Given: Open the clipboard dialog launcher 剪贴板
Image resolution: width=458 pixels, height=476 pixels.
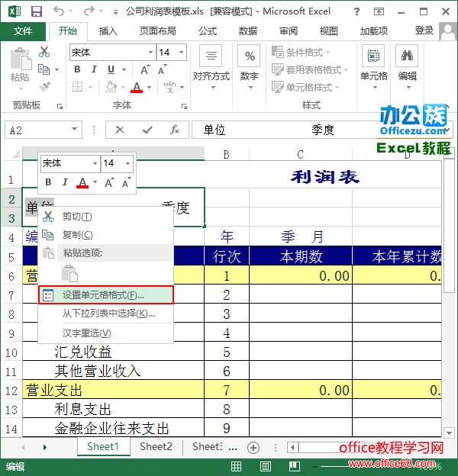Looking at the screenshot, I should click(60, 106).
